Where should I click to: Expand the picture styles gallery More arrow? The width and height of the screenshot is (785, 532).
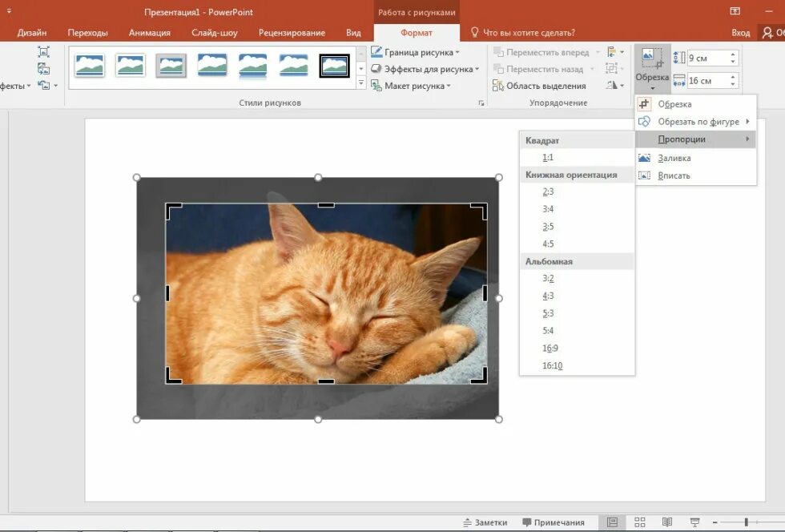coord(361,83)
